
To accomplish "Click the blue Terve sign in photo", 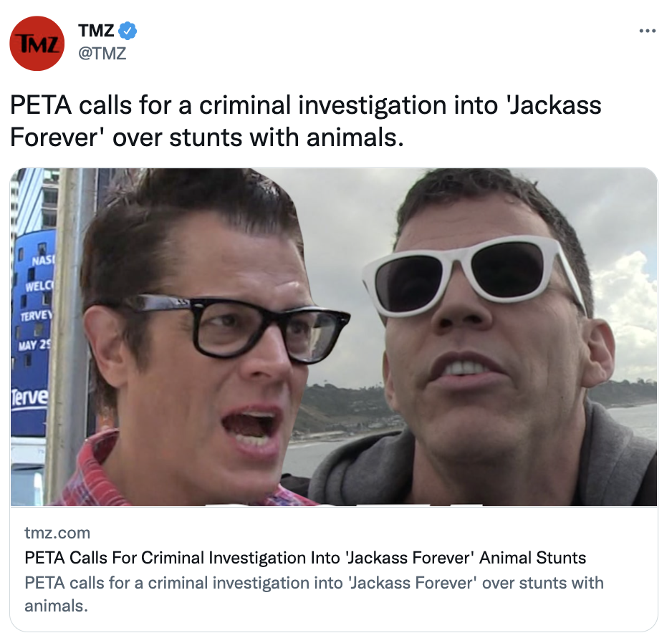I will click(x=32, y=334).
